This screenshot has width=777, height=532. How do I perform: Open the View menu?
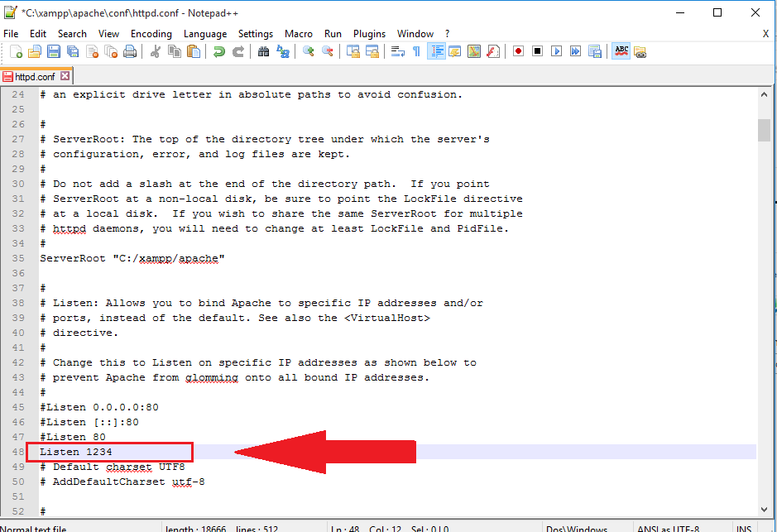click(108, 34)
